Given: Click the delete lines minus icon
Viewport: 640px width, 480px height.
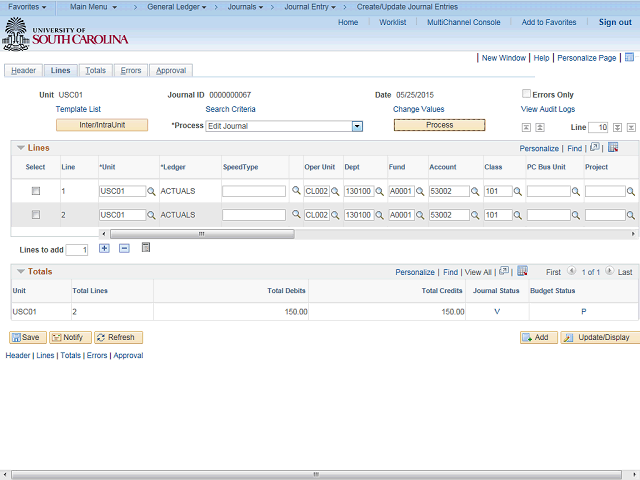Looking at the screenshot, I should tap(124, 248).
